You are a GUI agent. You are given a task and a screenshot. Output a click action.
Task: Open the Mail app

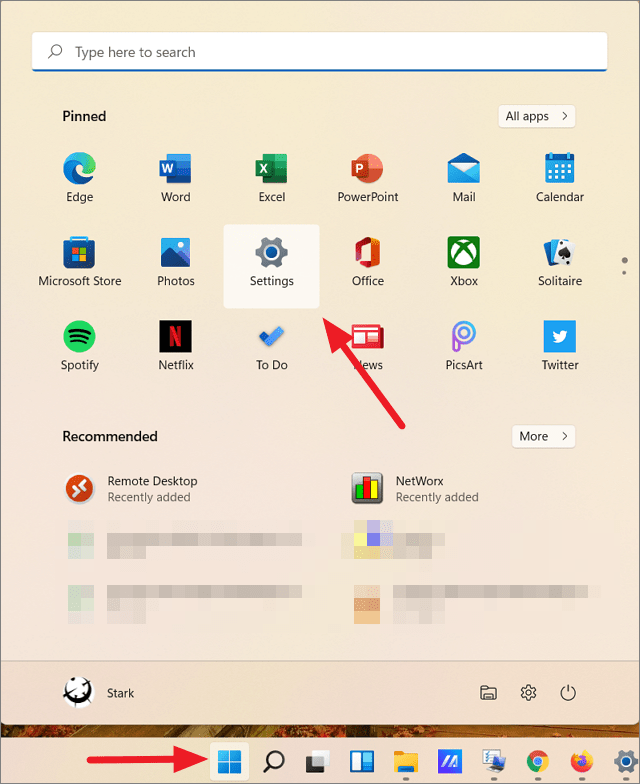coord(464,178)
